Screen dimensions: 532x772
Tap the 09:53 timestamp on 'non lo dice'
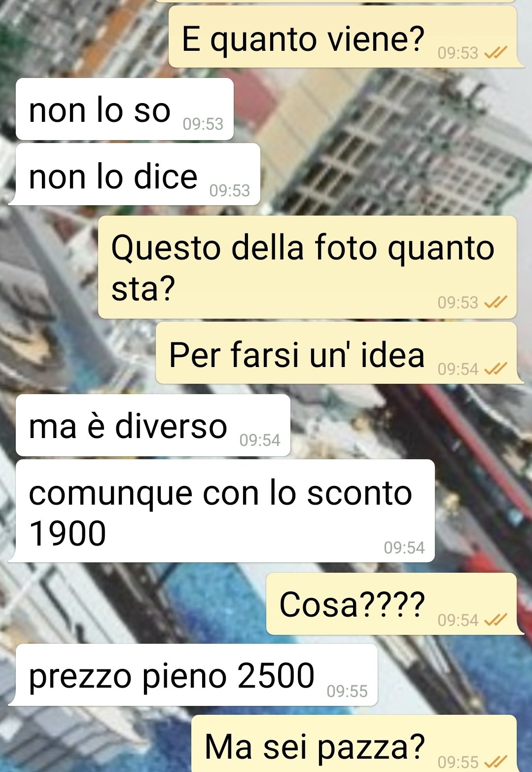[x=230, y=190]
